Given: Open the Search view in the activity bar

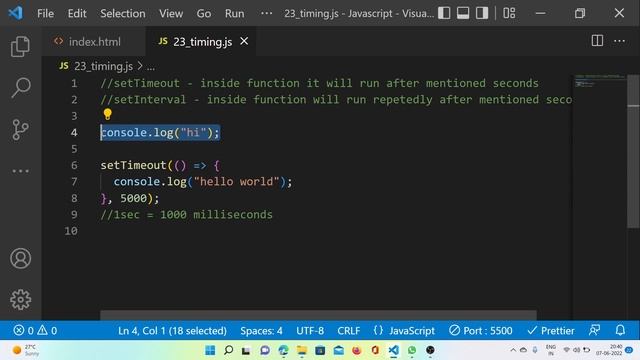Looking at the screenshot, I should click(x=20, y=87).
